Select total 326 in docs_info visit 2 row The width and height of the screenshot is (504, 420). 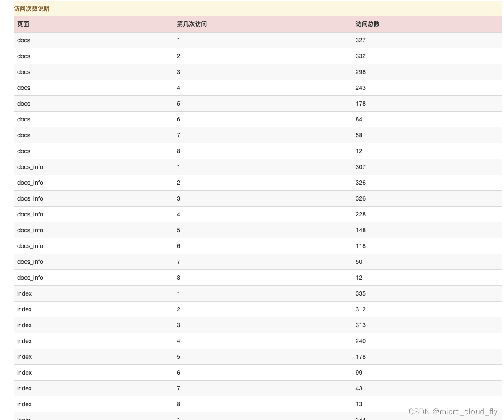tap(360, 183)
